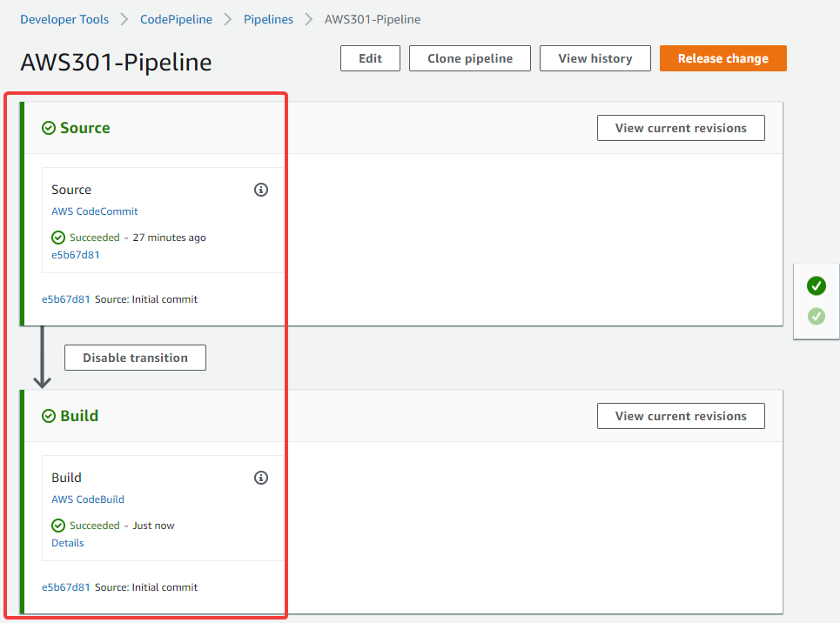840x623 pixels.
Task: Go to CodePipeline breadcrumb
Action: pos(176,19)
